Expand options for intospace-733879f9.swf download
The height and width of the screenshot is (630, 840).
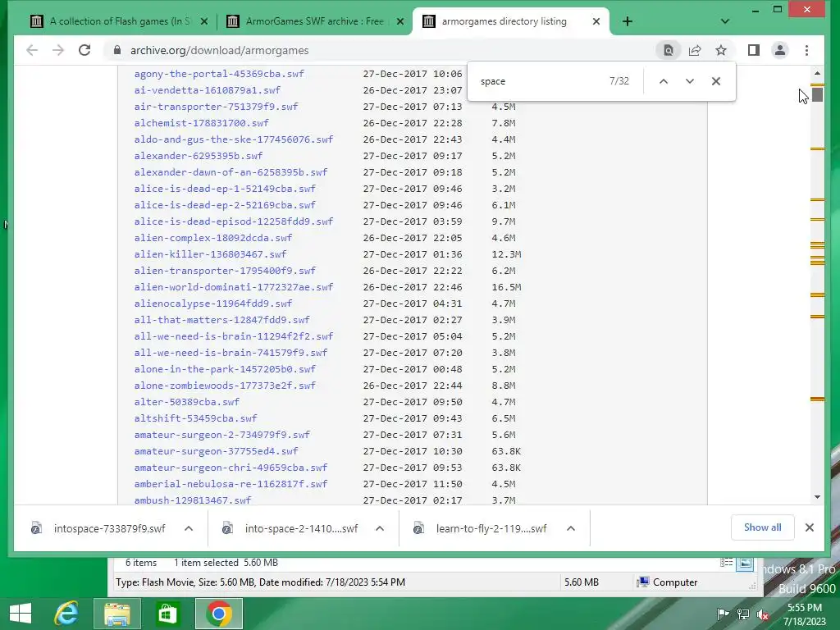point(189,529)
